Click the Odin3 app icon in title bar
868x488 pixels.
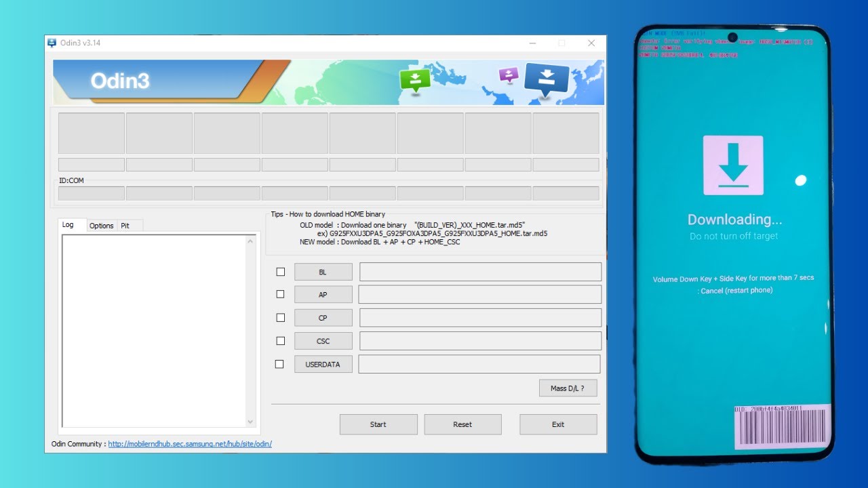click(x=52, y=43)
